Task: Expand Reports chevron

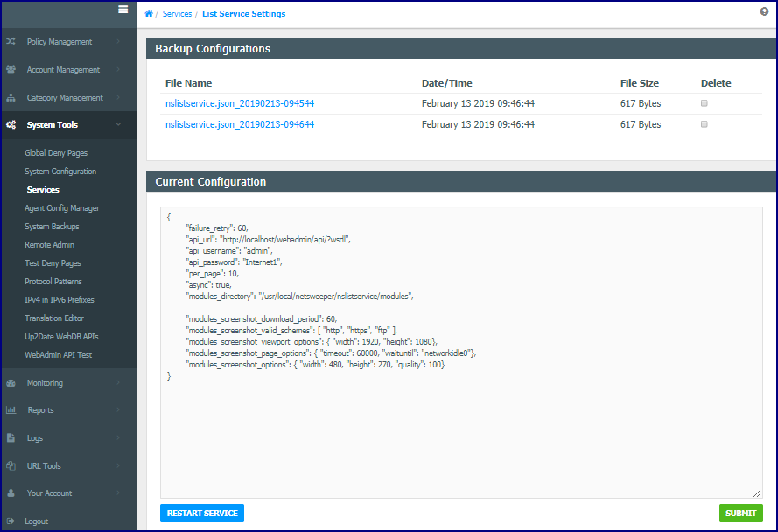Action: tap(118, 409)
